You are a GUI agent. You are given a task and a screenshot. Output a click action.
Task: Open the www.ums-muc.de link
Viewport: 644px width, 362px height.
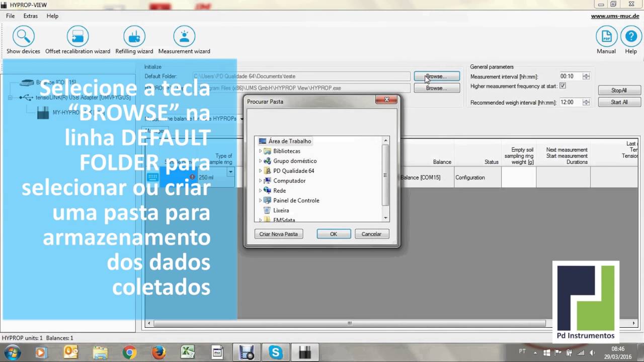[x=615, y=16]
